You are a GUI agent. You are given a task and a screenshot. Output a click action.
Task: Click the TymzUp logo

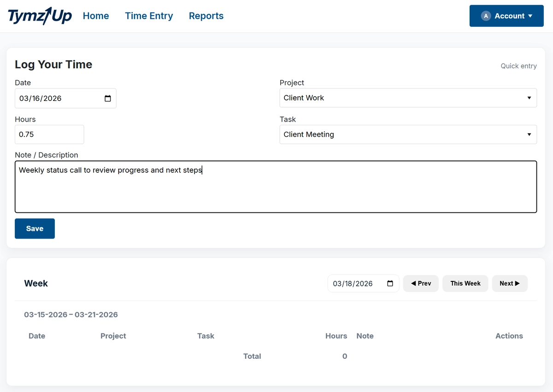click(x=39, y=15)
